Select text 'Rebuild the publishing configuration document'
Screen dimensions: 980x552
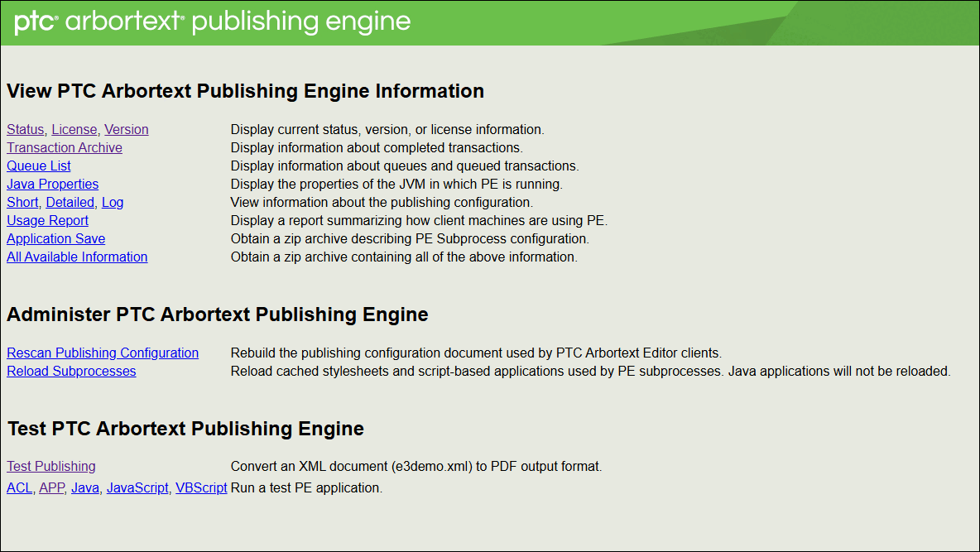(x=367, y=353)
